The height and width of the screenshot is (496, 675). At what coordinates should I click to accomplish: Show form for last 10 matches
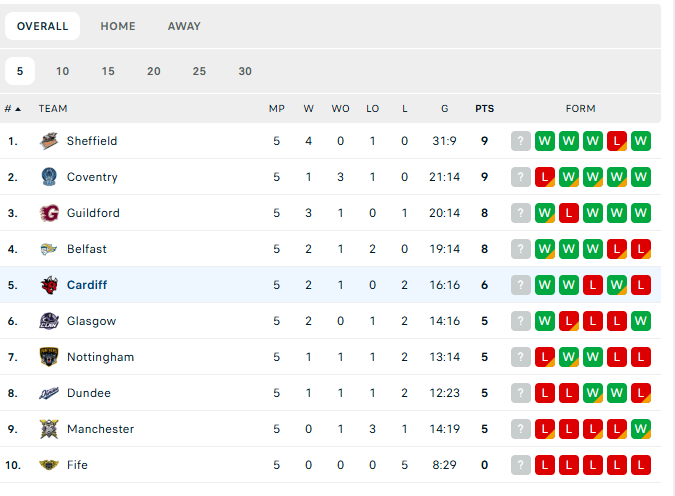click(63, 71)
